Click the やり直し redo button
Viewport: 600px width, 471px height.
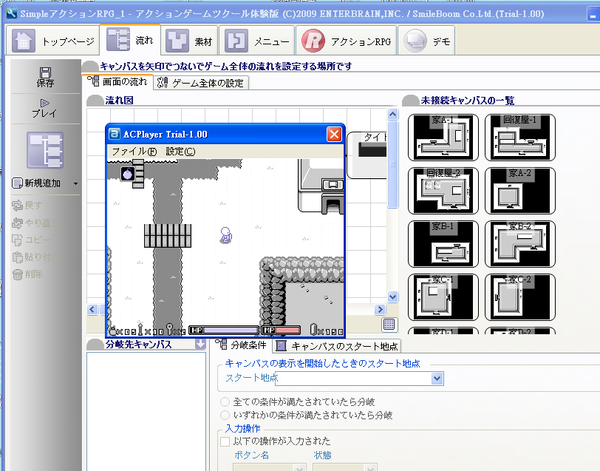coord(34,223)
